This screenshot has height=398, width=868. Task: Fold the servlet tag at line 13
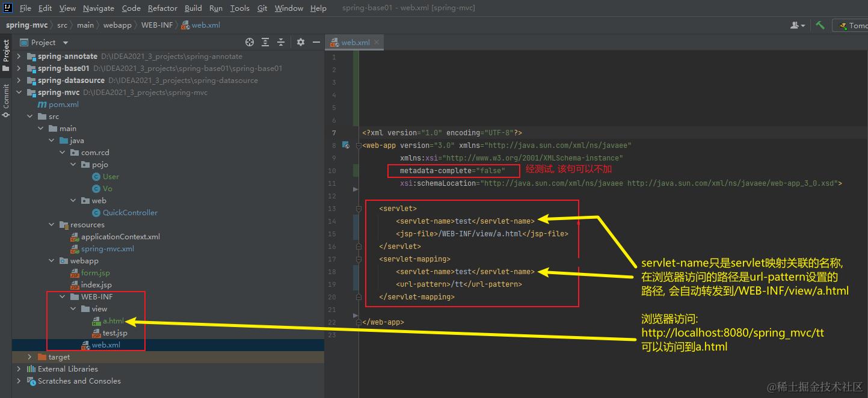[x=359, y=209]
